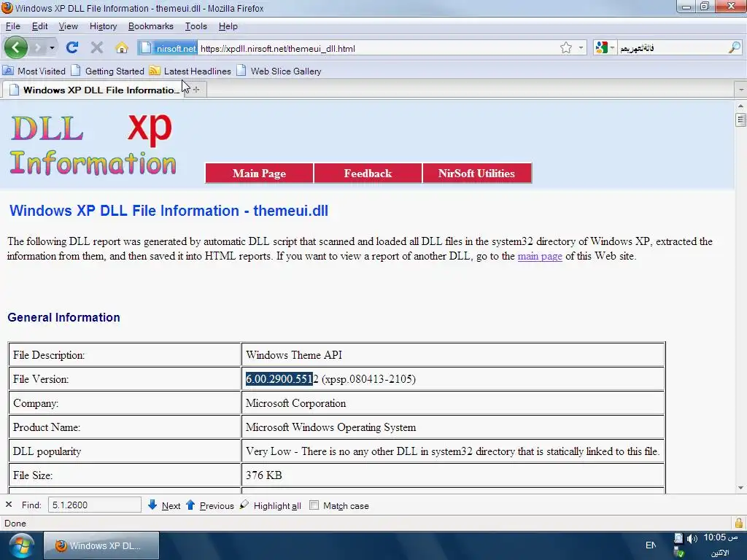Open the History menu

click(103, 26)
